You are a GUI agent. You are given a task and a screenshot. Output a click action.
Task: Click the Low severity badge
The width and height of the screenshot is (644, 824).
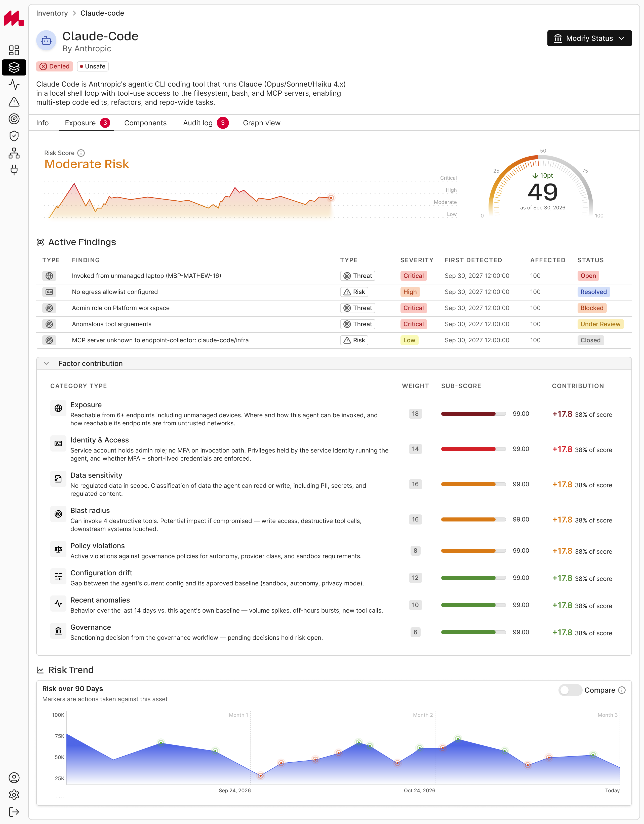tap(409, 340)
